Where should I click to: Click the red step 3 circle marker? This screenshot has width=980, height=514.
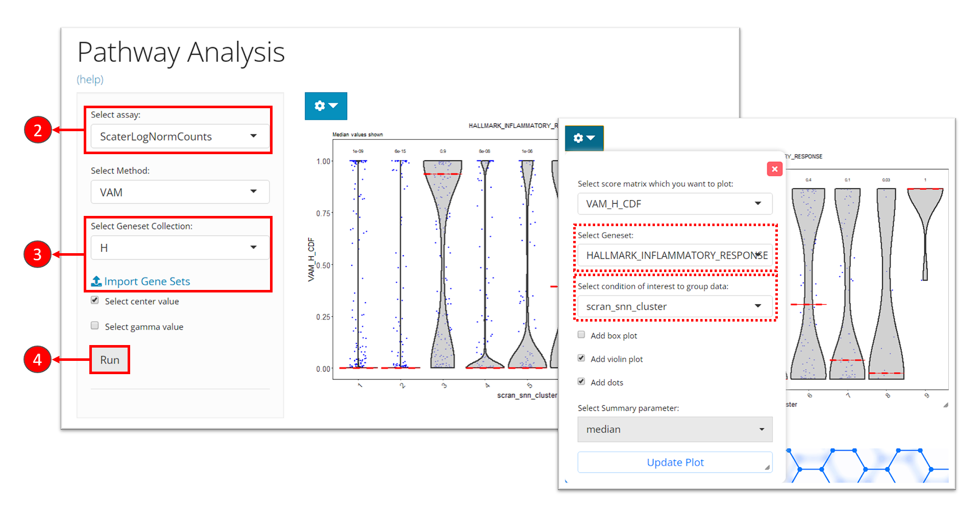[x=38, y=254]
